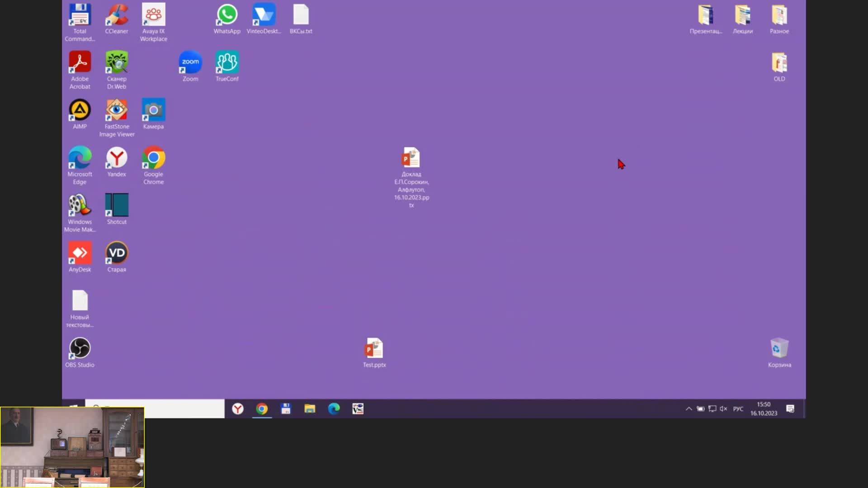Screen dimensions: 868x488
Task: Click the AnyDesk desktop icon
Action: [x=80, y=253]
